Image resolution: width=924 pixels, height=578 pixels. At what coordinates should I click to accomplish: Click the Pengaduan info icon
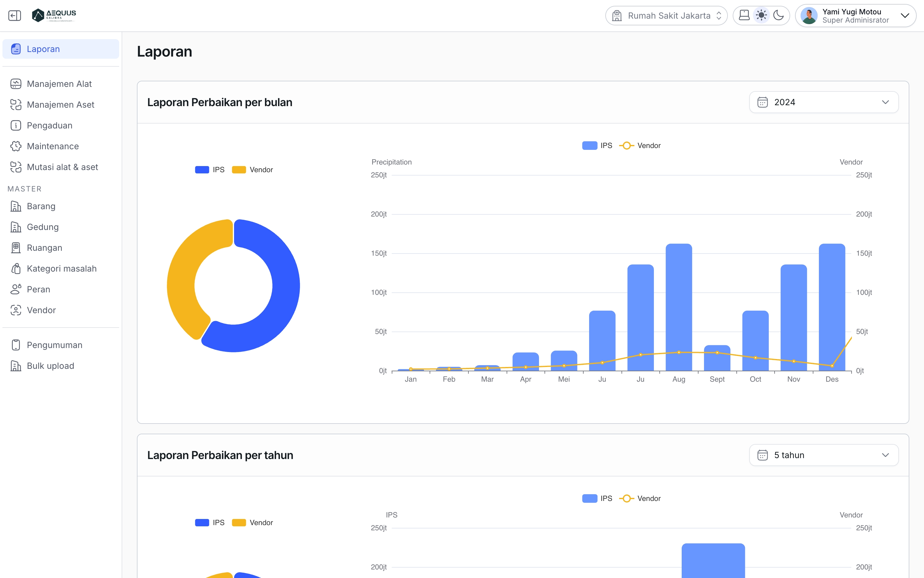click(16, 125)
